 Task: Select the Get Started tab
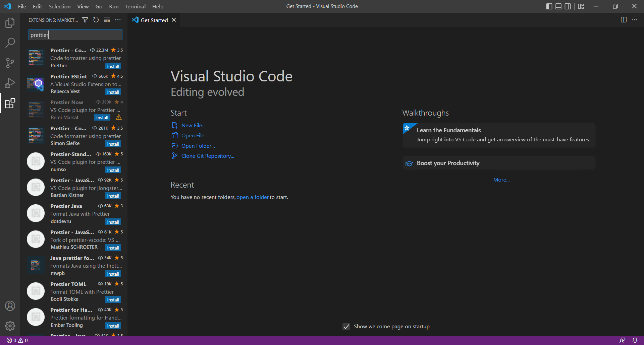point(154,20)
